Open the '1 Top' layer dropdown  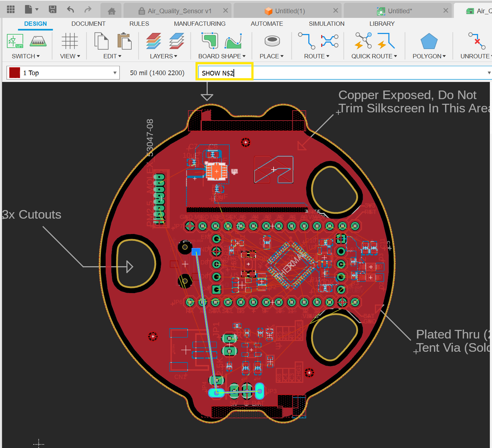point(115,73)
